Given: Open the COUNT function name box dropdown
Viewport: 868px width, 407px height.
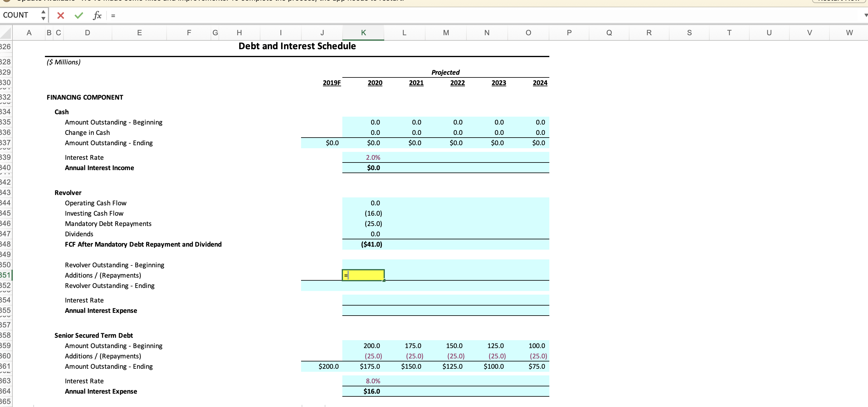Looking at the screenshot, I should coord(43,15).
